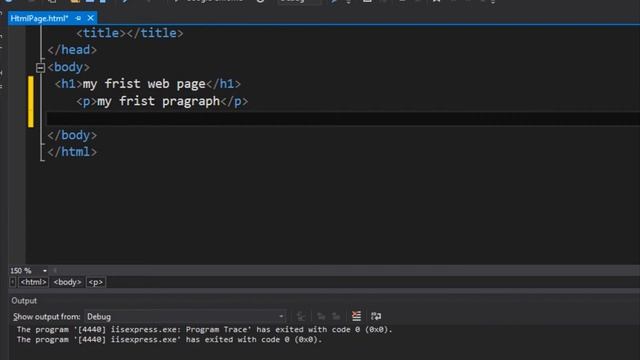Place cursor on the empty highlighted line
This screenshot has height=360, width=640.
tap(343, 118)
